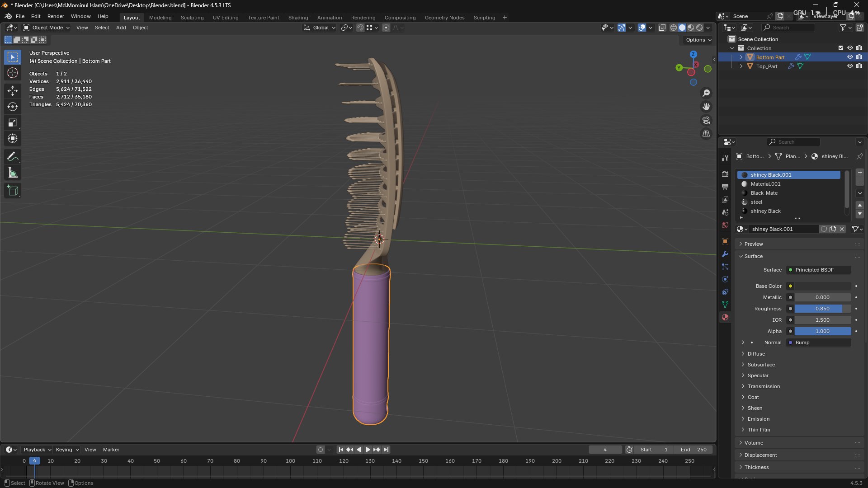Screen dimensions: 868x488
Task: Open the Object Data properties tab
Action: pos(725,305)
